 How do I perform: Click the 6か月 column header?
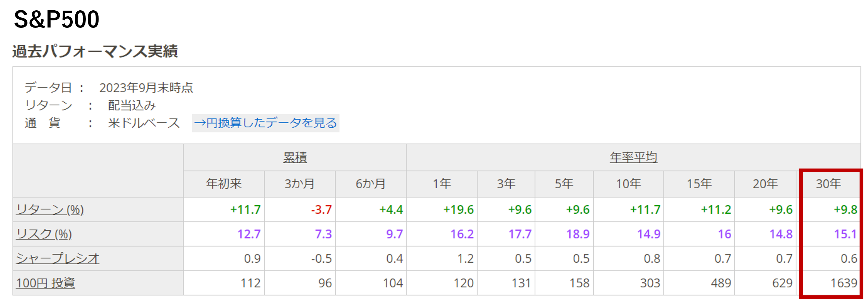pos(371,184)
